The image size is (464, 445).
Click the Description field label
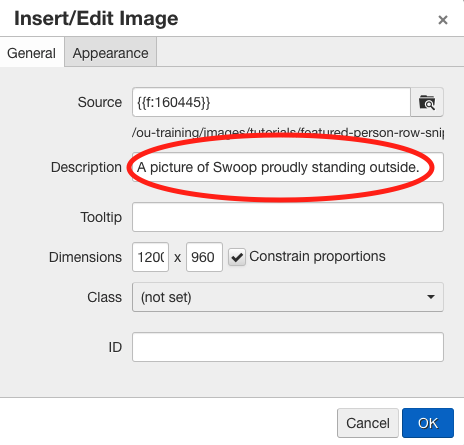[x=86, y=167]
